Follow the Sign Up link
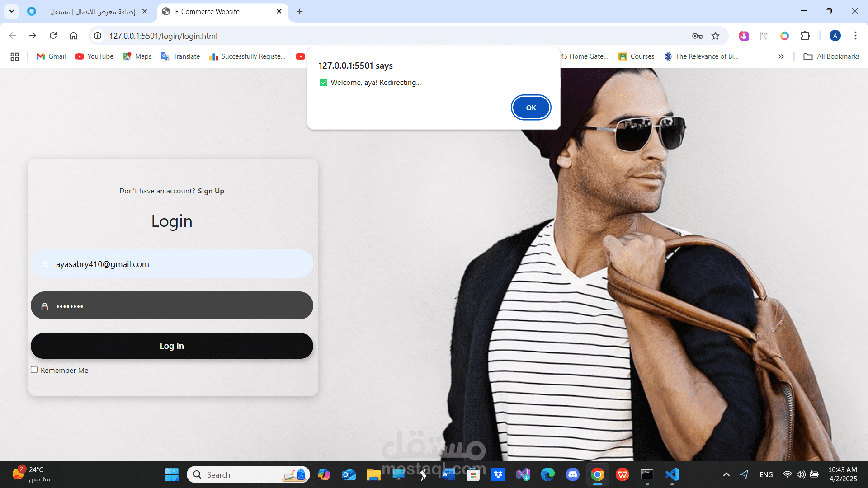Screen dimensions: 868x488 pos(211,191)
